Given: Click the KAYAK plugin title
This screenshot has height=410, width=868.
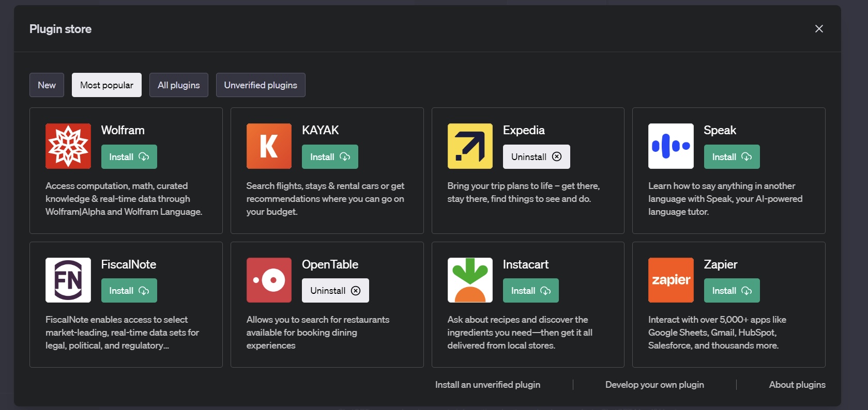Looking at the screenshot, I should click(x=321, y=130).
